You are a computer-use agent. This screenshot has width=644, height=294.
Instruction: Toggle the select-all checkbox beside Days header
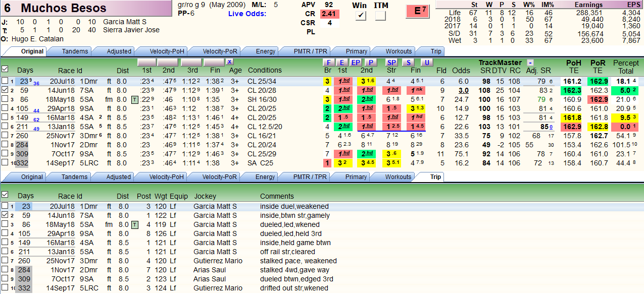5,69
